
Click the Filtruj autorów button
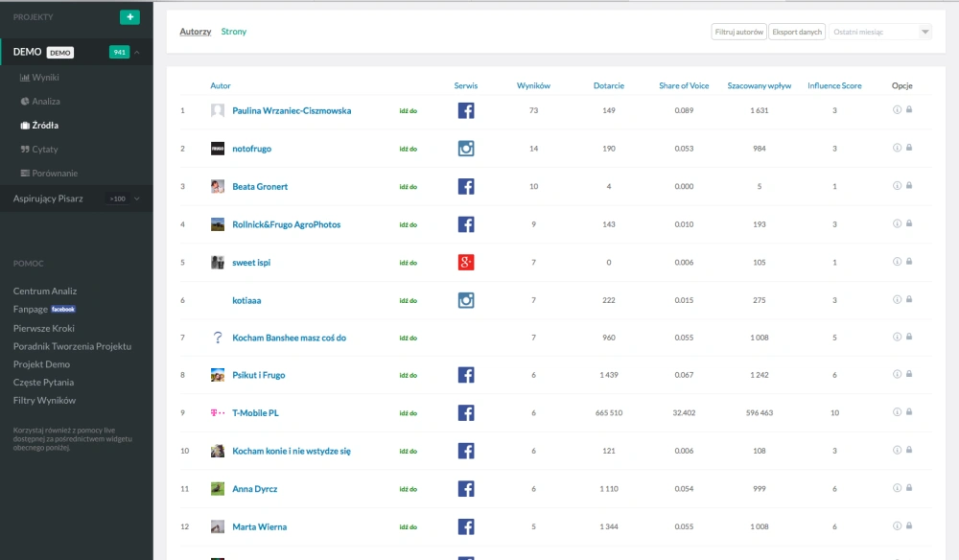click(x=738, y=32)
